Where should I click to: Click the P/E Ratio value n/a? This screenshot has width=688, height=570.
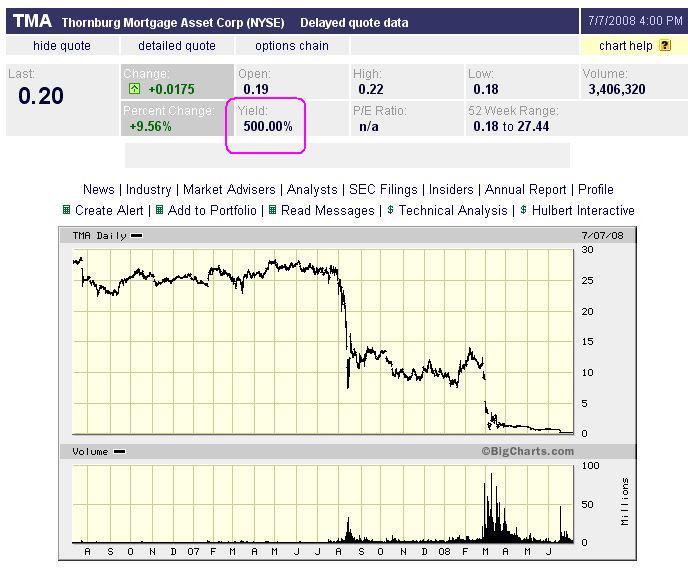coord(369,126)
